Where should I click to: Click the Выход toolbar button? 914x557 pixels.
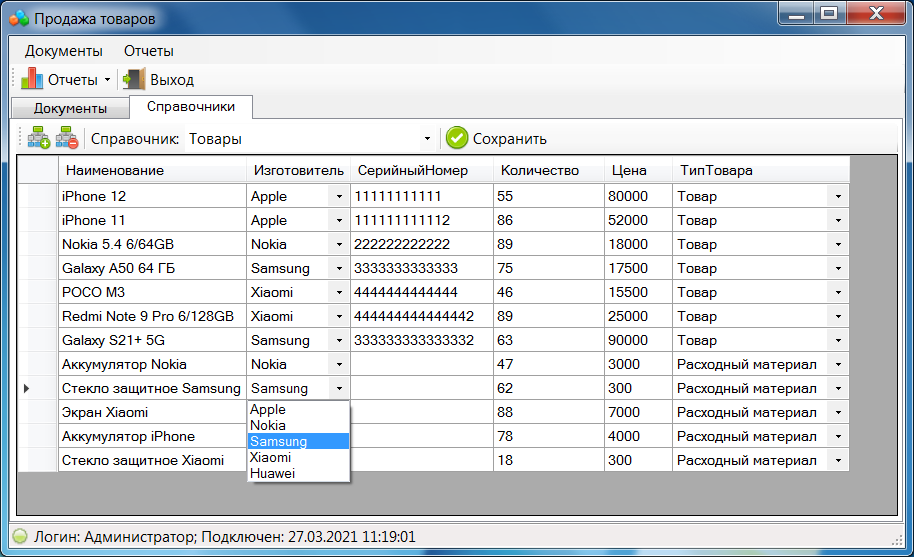(x=159, y=79)
